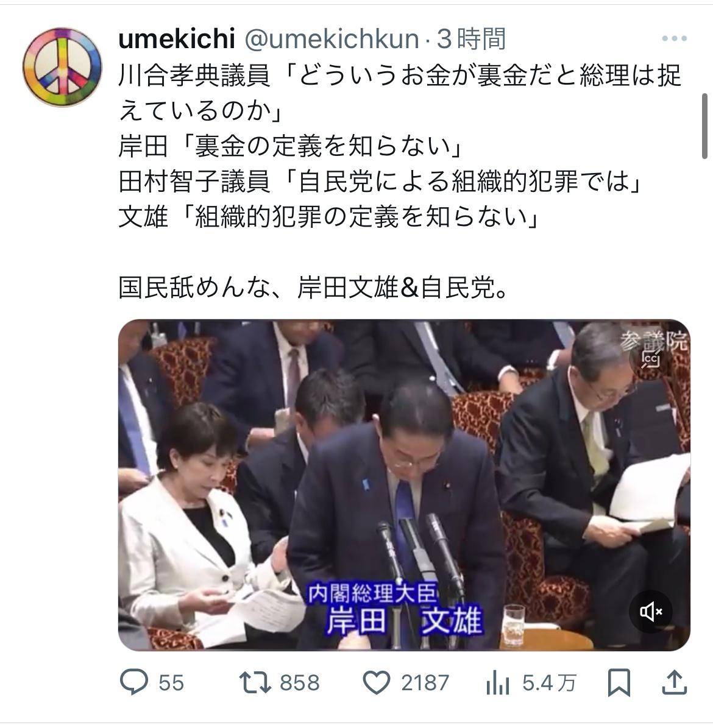Open the umekichi display name link
713x728 pixels.
[x=177, y=38]
